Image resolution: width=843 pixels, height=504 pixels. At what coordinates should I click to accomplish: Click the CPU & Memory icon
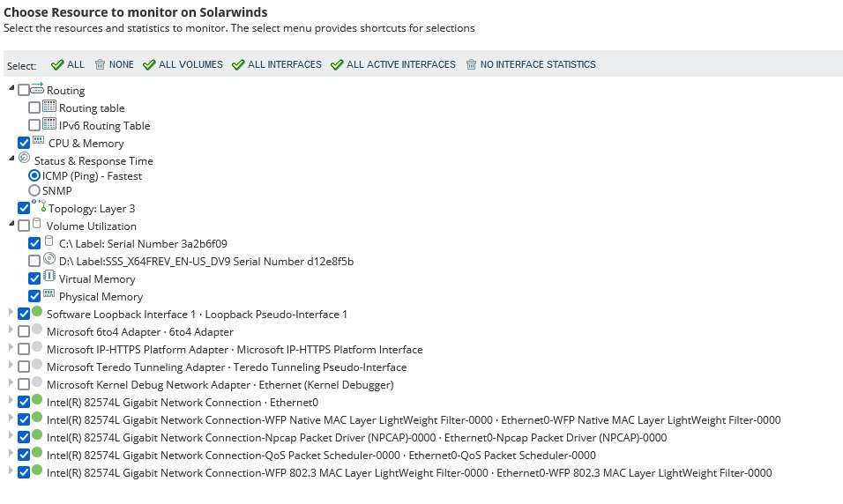[x=38, y=141]
